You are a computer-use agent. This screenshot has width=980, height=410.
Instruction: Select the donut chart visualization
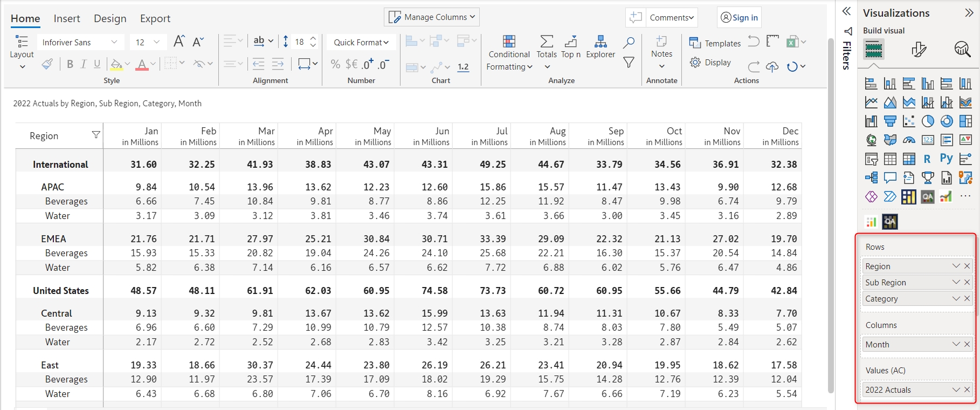click(947, 121)
